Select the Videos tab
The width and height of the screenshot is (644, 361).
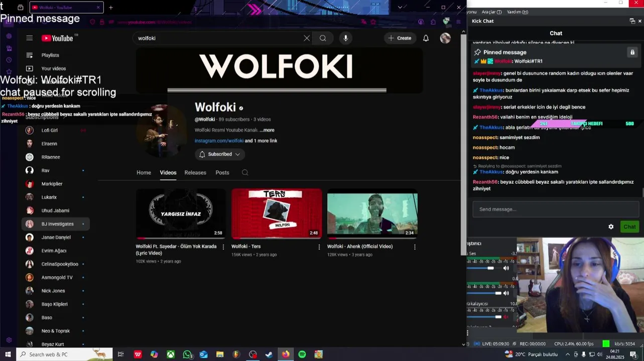click(168, 172)
